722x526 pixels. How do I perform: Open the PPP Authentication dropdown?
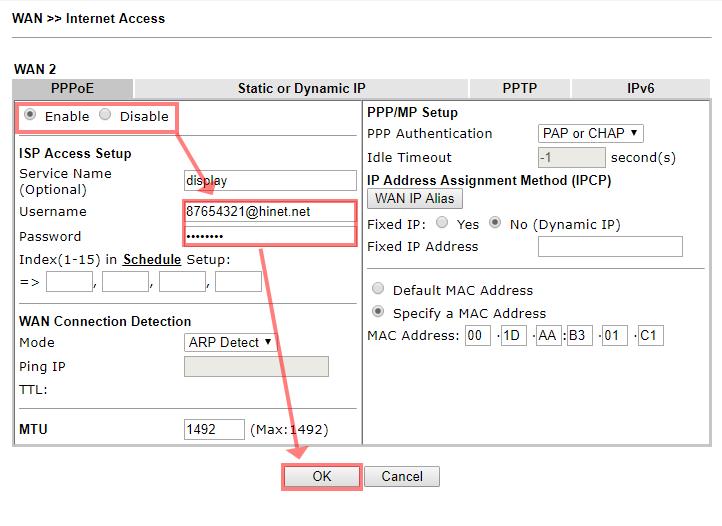pyautogui.click(x=590, y=133)
